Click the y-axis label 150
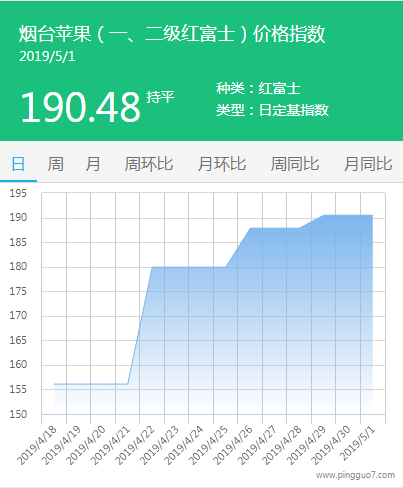Image resolution: width=403 pixels, height=488 pixels. point(18,414)
